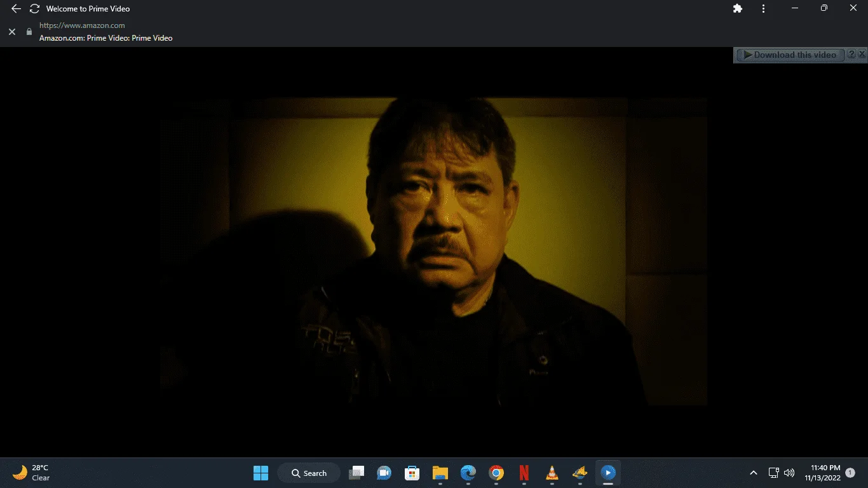This screenshot has width=868, height=488.
Task: Click the Download this video button
Action: click(x=790, y=55)
